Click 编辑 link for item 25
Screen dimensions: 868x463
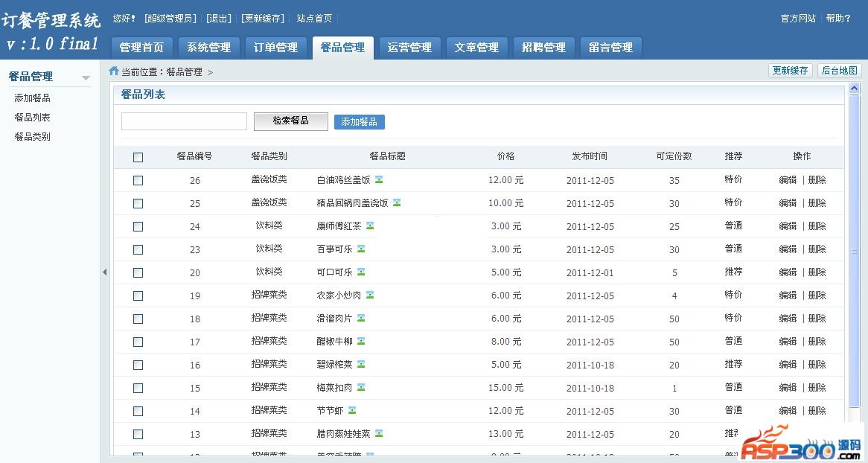click(x=788, y=202)
